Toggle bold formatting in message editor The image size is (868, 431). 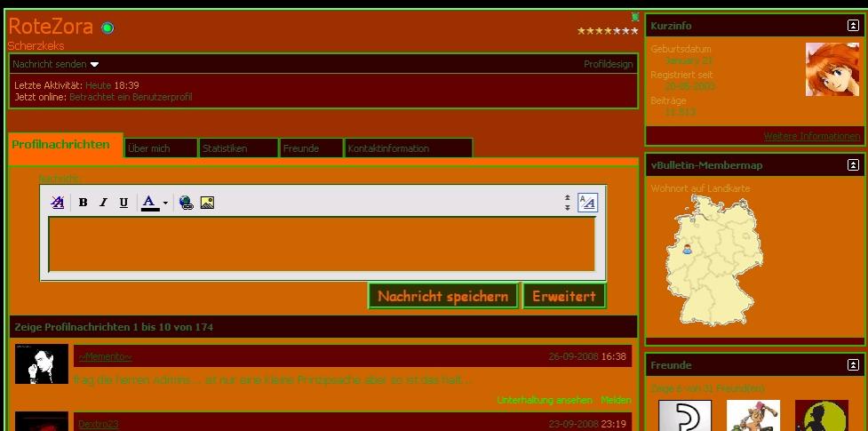[83, 203]
